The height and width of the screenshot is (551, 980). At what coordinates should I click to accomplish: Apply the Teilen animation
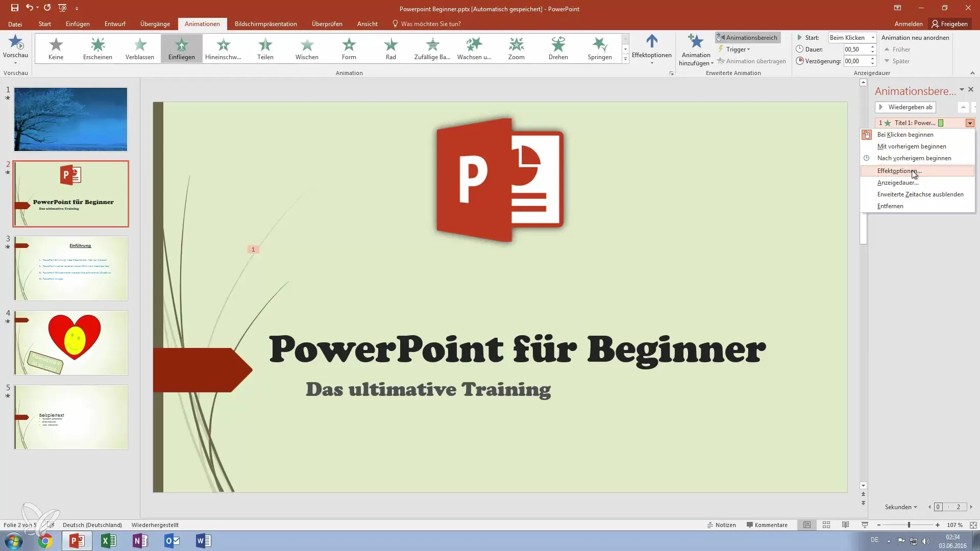click(x=265, y=48)
